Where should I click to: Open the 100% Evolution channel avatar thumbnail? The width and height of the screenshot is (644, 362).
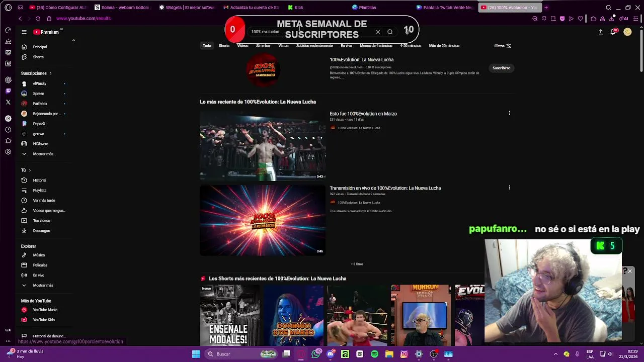[x=263, y=69]
